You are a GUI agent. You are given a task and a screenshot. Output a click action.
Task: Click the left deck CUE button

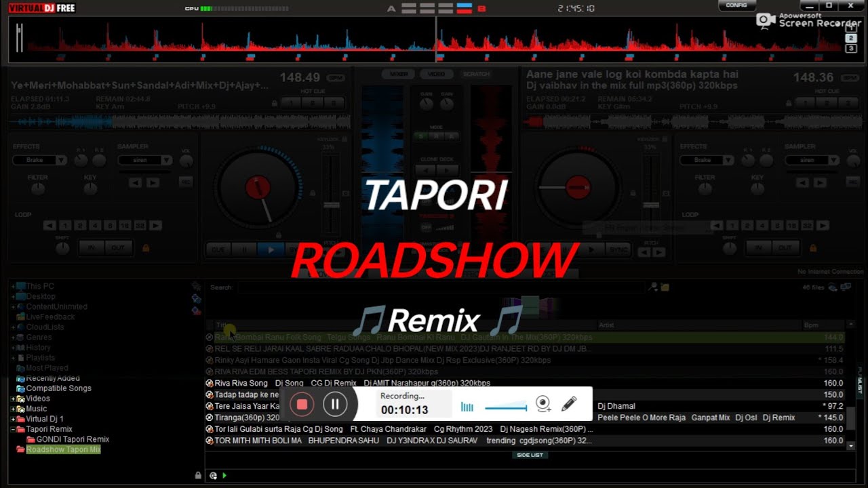(218, 249)
